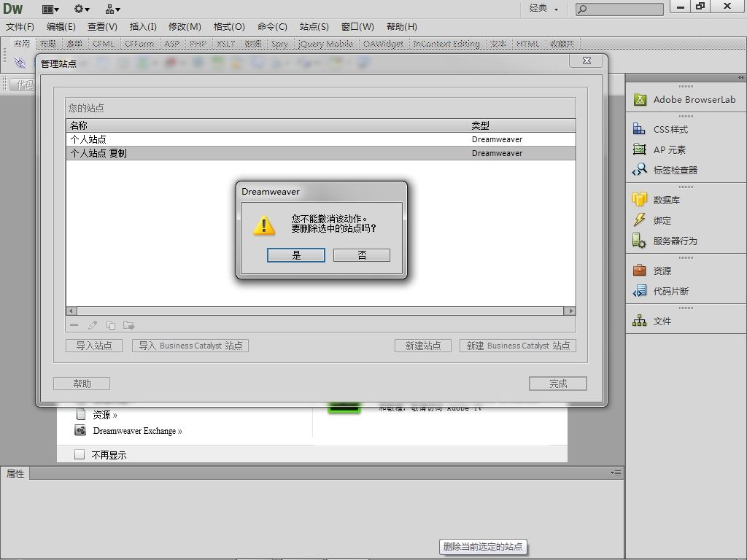Switch to the CFML insert tab
747x560 pixels.
[x=104, y=44]
